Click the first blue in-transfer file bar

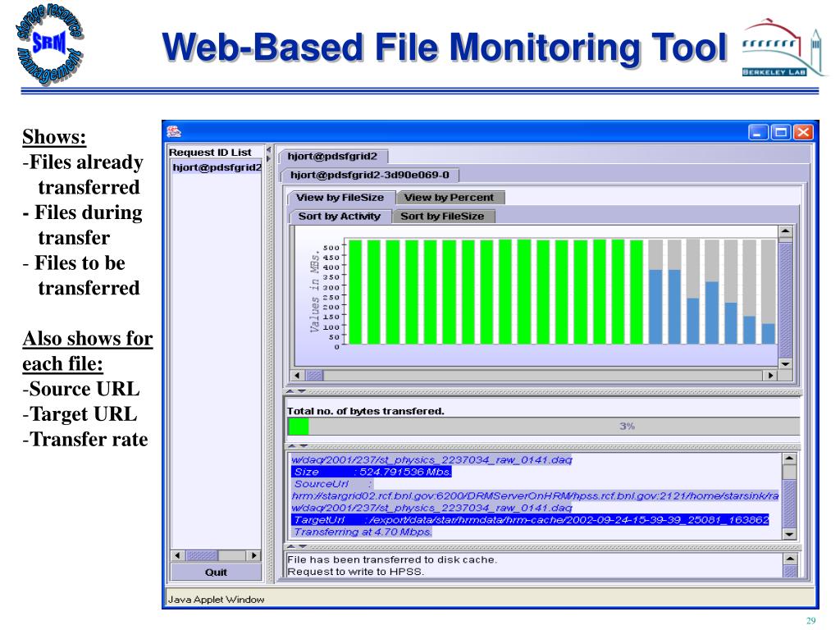[x=655, y=307]
